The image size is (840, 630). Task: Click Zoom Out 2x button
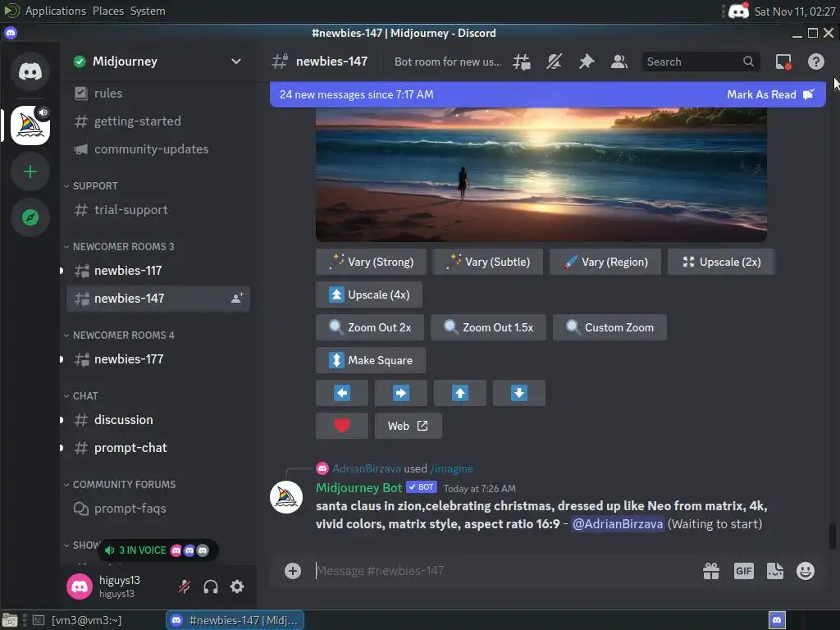[370, 327]
